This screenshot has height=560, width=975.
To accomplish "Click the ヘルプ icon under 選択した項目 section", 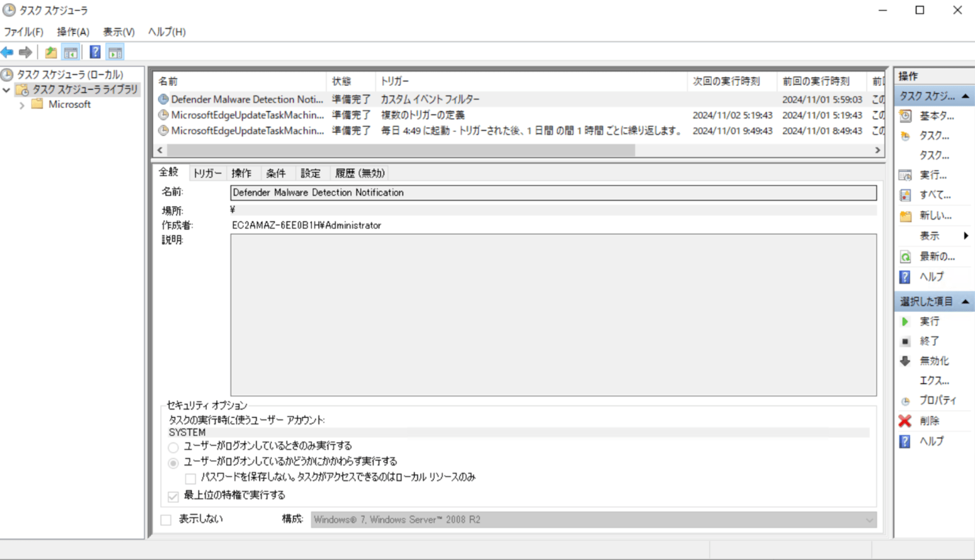I will pos(905,441).
